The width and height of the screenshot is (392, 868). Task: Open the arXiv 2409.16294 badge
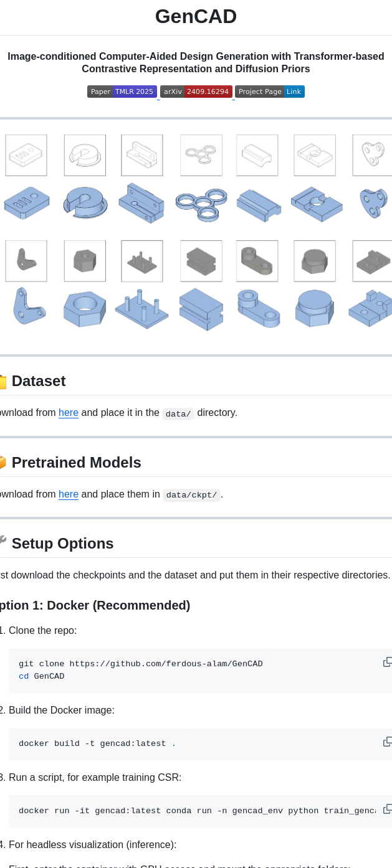(x=196, y=92)
